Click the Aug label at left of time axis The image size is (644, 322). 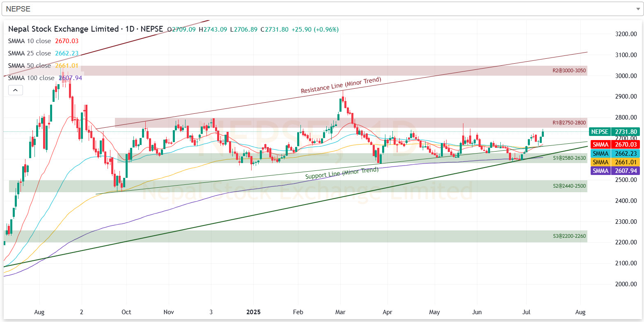[39, 312]
